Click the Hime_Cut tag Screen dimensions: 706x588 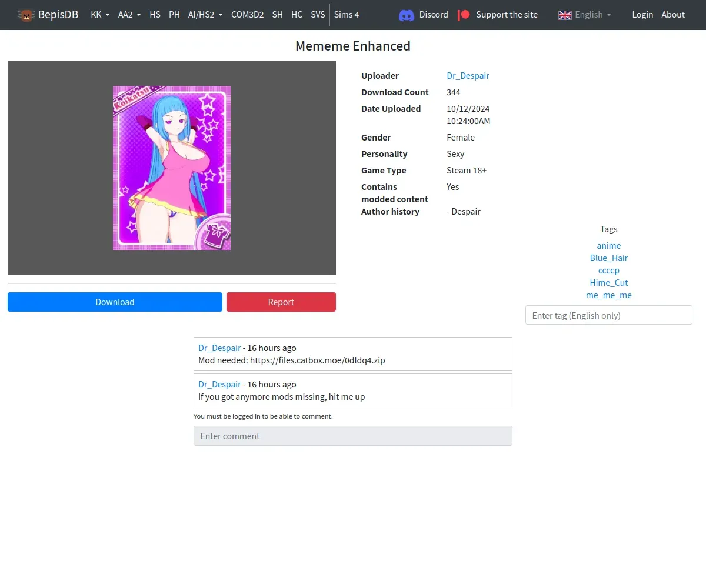coord(609,282)
